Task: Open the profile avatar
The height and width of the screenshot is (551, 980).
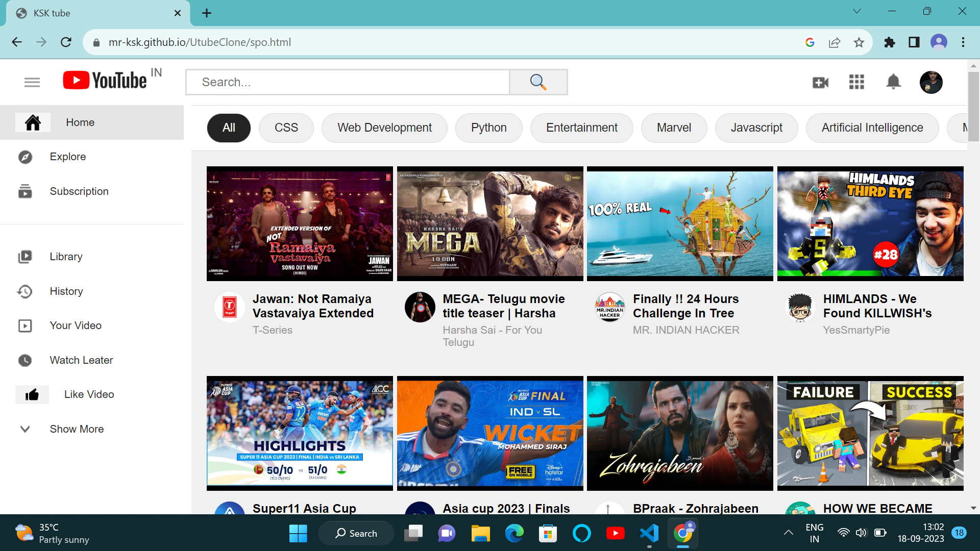Action: click(x=931, y=82)
